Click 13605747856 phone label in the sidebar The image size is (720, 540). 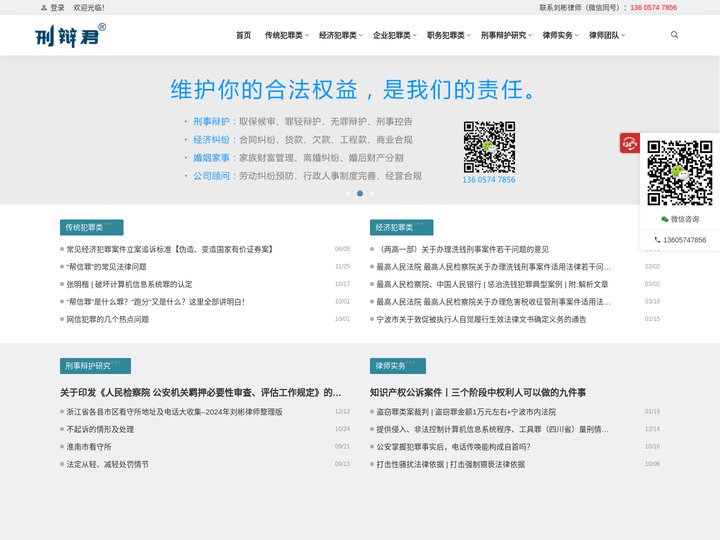point(685,240)
